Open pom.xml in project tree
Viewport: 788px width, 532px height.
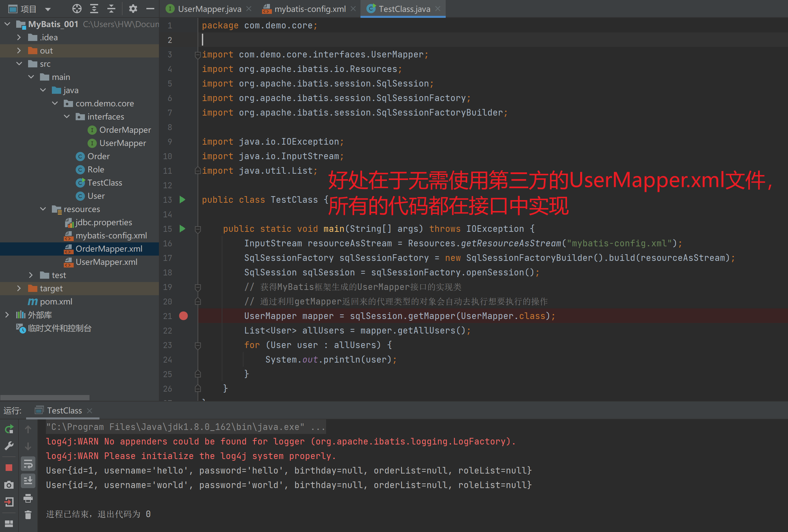pyautogui.click(x=56, y=301)
